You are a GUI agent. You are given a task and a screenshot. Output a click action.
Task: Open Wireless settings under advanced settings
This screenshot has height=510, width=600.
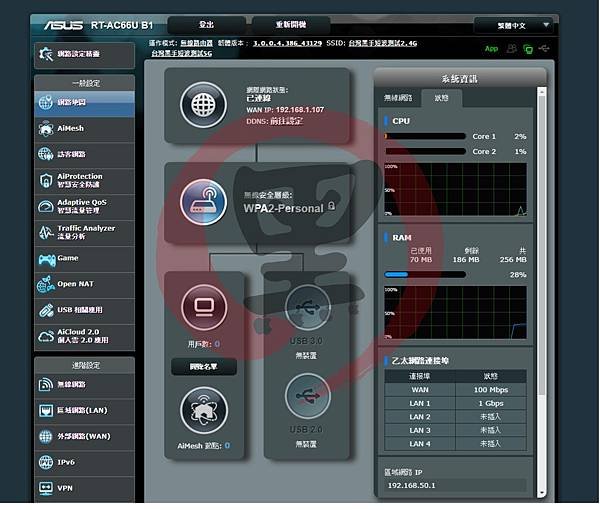click(84, 385)
